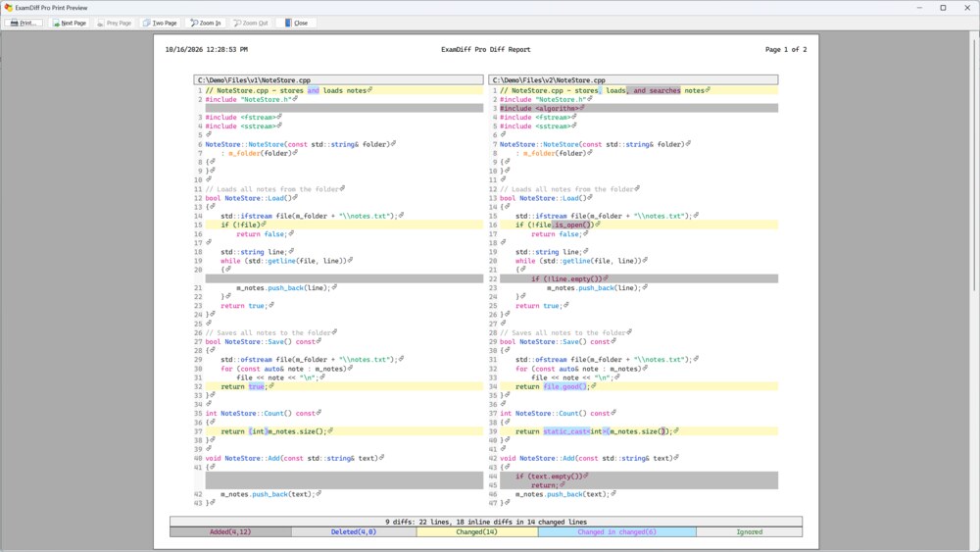Screen dimensions: 980x552
Task: Click right-pane 'return static_cast<int>' line
Action: 638,431
